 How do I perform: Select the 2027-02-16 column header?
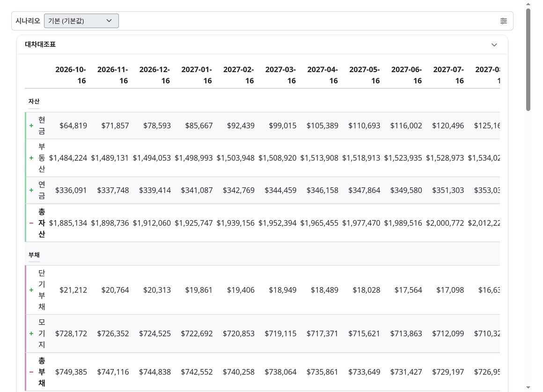(238, 75)
